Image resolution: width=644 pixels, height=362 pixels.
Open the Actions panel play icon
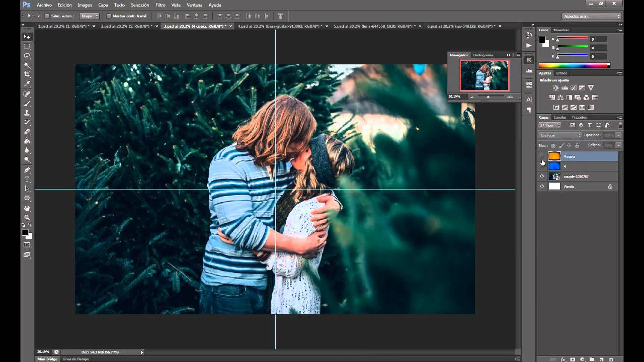point(529,45)
